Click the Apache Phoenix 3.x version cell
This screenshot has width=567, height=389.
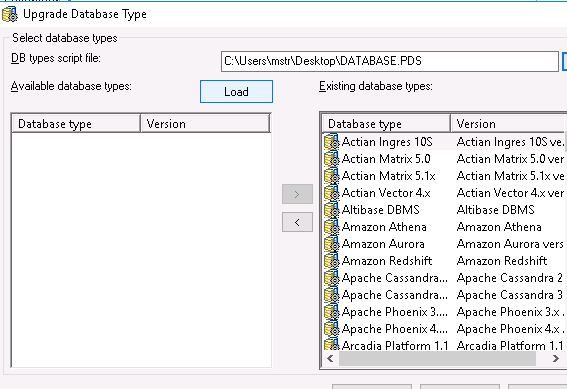(510, 312)
